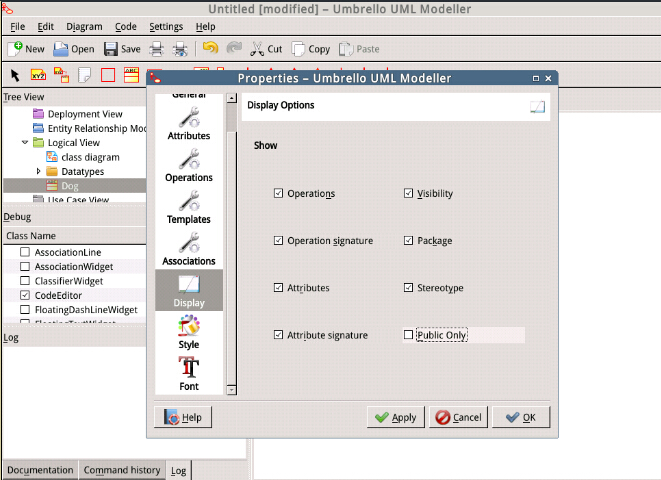Image resolution: width=661 pixels, height=480 pixels.
Task: Uncheck the Package checkbox
Action: [x=408, y=241]
